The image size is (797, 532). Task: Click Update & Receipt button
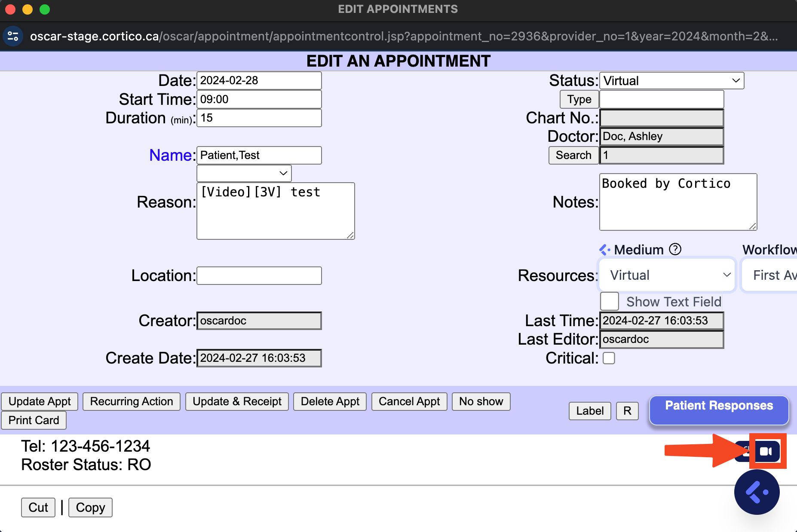237,401
